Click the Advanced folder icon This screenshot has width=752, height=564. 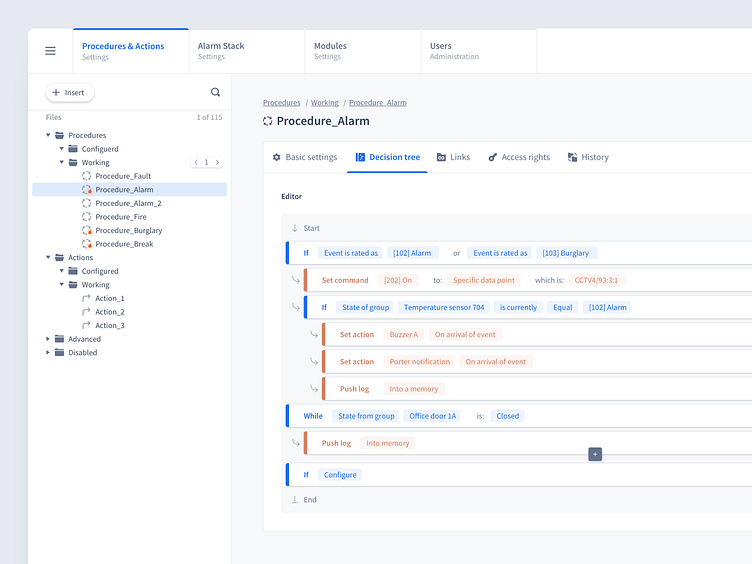(x=59, y=339)
